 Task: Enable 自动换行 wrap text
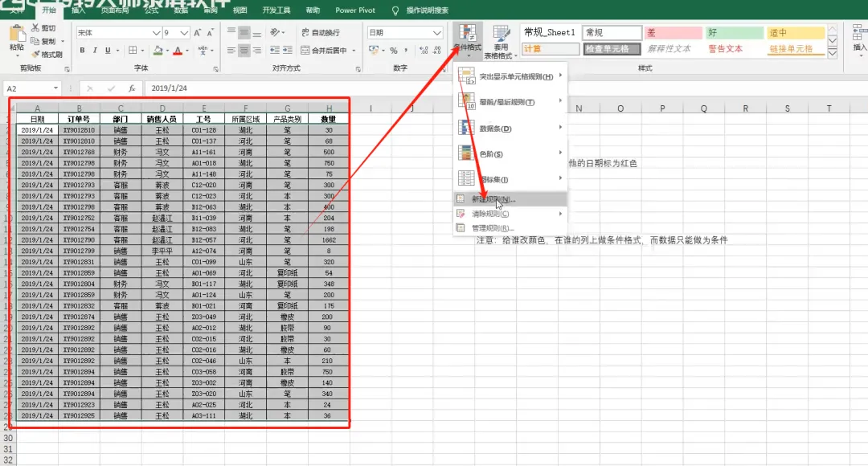321,33
